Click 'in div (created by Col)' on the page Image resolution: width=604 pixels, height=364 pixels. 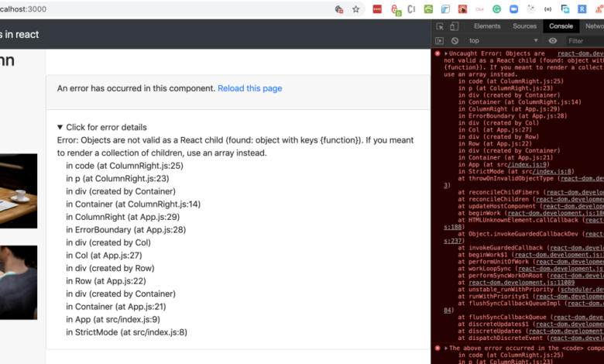point(108,242)
